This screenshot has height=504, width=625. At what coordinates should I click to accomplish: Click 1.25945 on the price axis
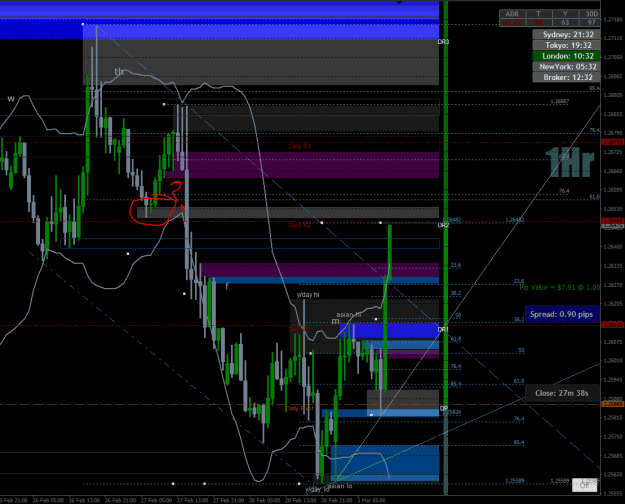[x=613, y=380]
